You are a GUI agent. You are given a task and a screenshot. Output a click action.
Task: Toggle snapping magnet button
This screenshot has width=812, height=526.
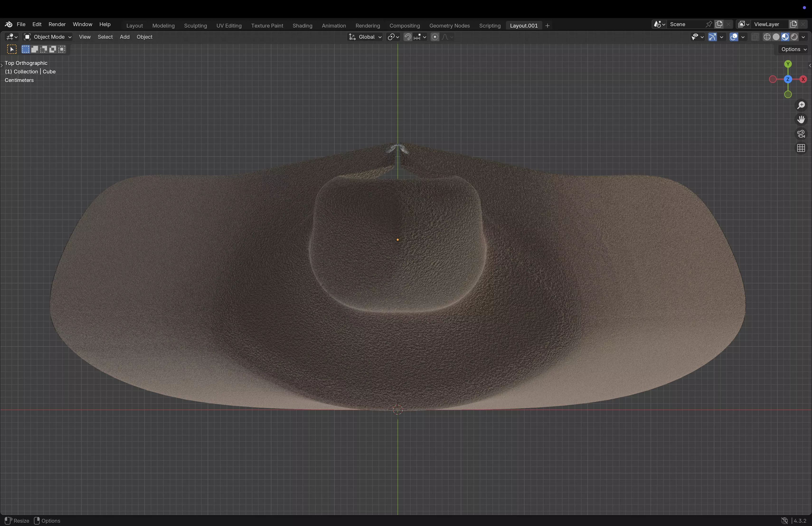[x=408, y=37]
